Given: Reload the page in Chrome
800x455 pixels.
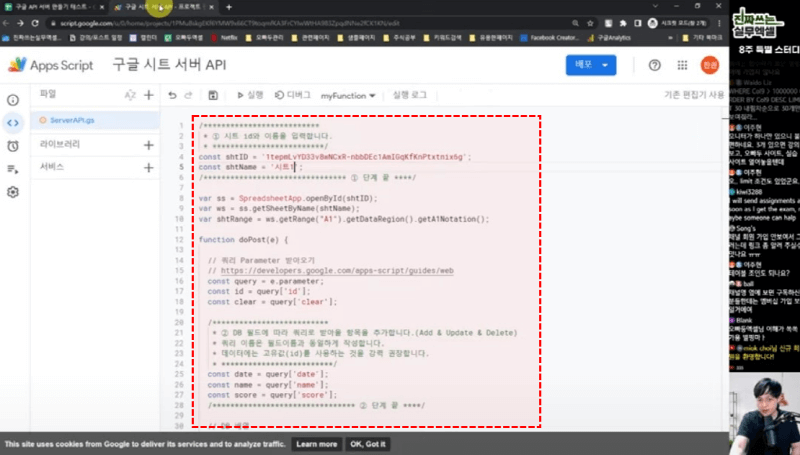Looking at the screenshot, I should (35, 23).
